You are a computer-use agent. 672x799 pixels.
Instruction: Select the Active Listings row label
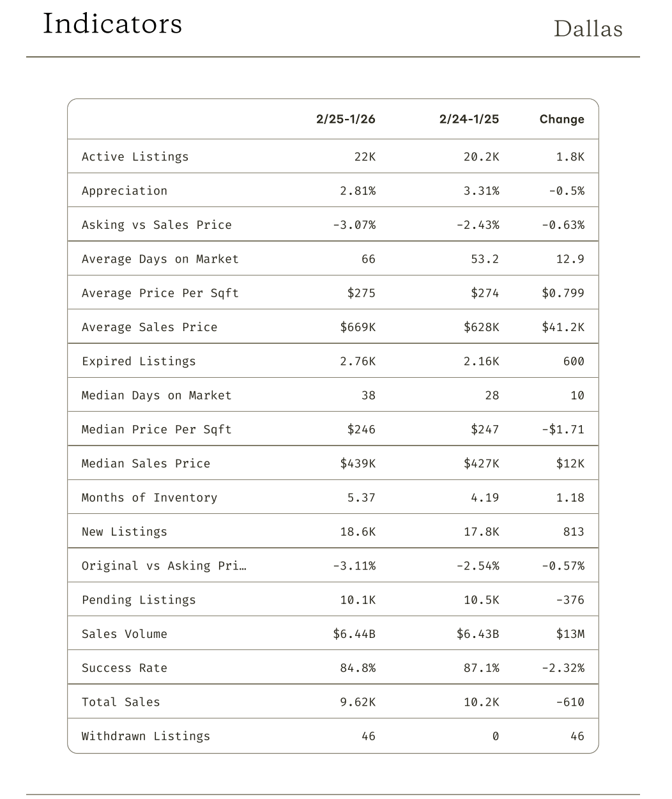(135, 157)
